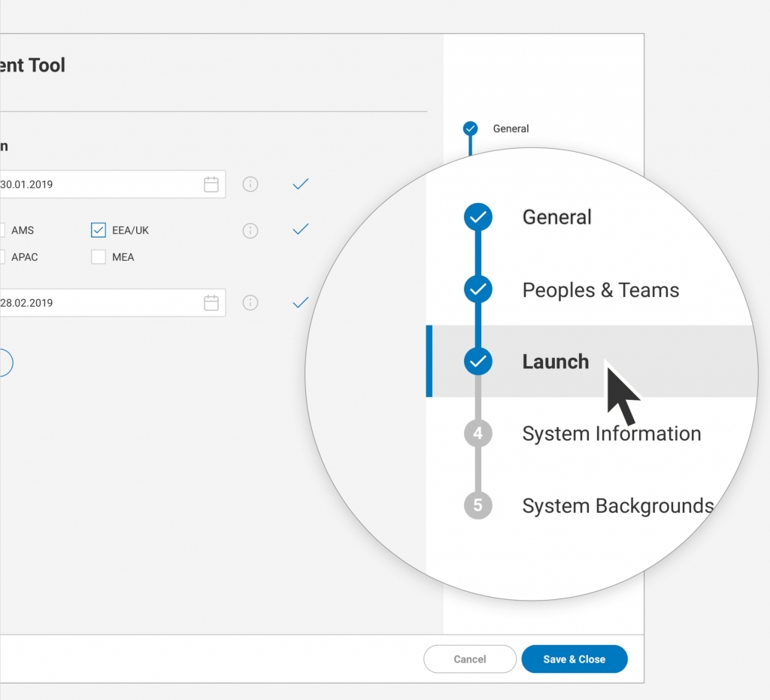Open calendar picker for 28.02.2019 date

211,303
